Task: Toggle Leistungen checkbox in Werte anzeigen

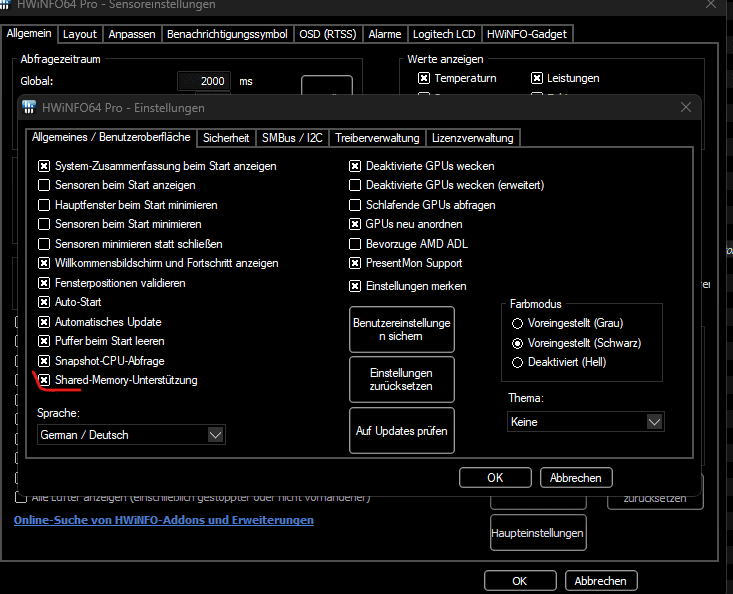Action: [x=537, y=78]
